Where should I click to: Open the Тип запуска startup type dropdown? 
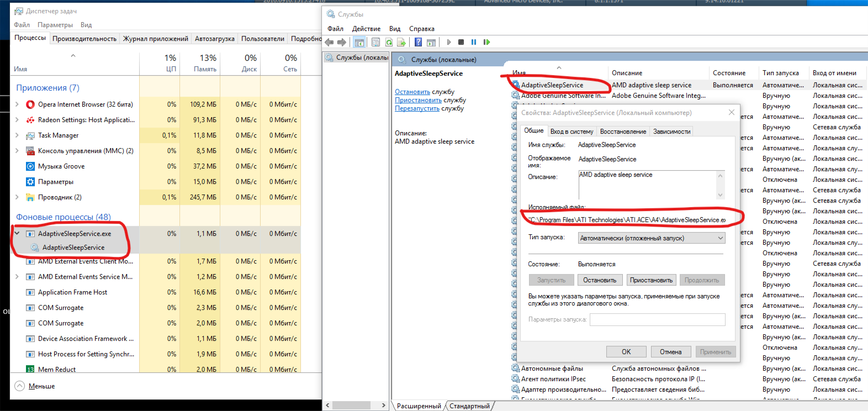click(652, 238)
